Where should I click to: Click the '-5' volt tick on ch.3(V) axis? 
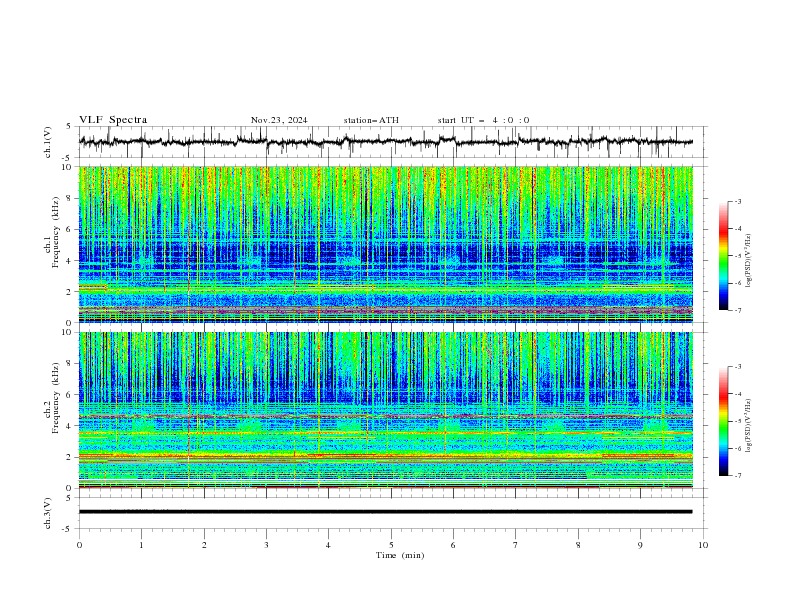(x=68, y=529)
